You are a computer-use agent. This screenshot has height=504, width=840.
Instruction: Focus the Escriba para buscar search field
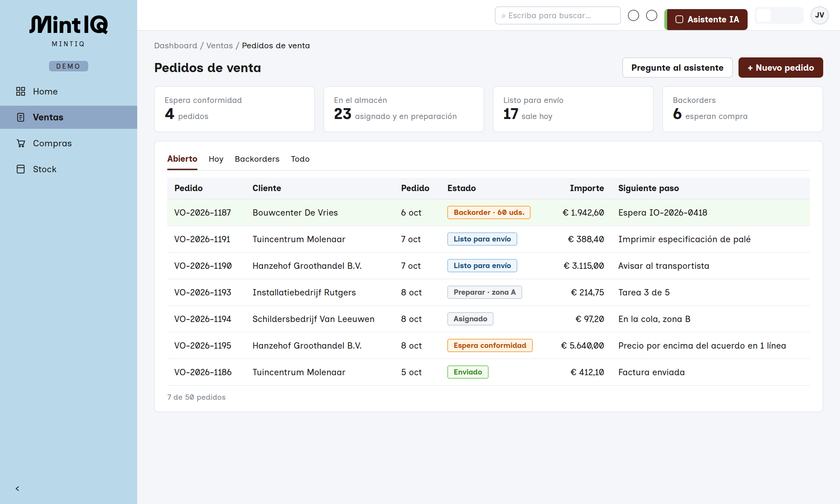558,15
